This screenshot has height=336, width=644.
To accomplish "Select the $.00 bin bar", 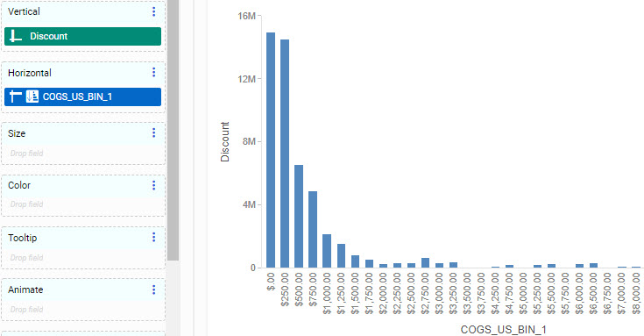I will 271,150.
